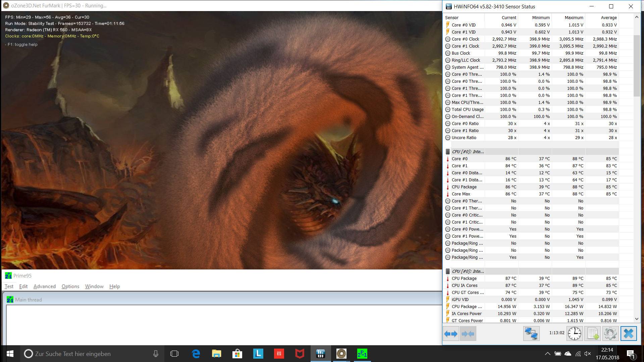Select the GT Cores Power row
The image size is (644, 362).
tap(532, 320)
